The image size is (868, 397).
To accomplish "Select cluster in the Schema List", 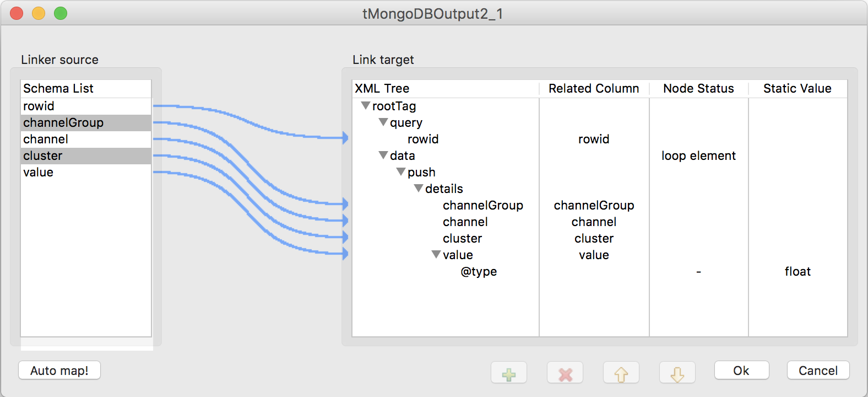I will click(x=86, y=155).
